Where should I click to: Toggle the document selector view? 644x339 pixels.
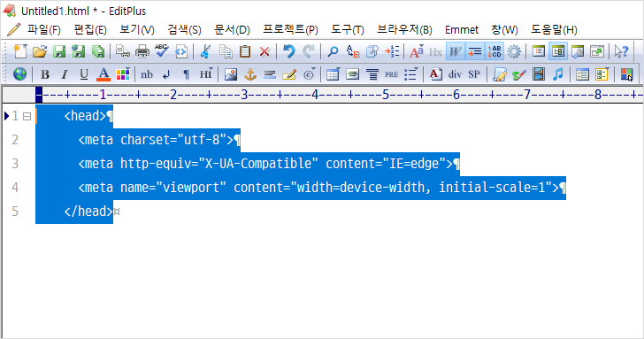[x=558, y=51]
